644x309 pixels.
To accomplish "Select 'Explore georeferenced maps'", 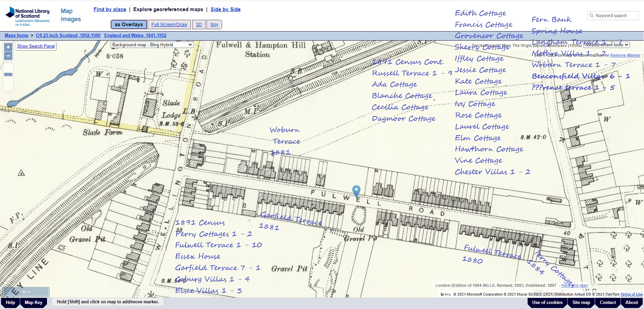I will (168, 9).
